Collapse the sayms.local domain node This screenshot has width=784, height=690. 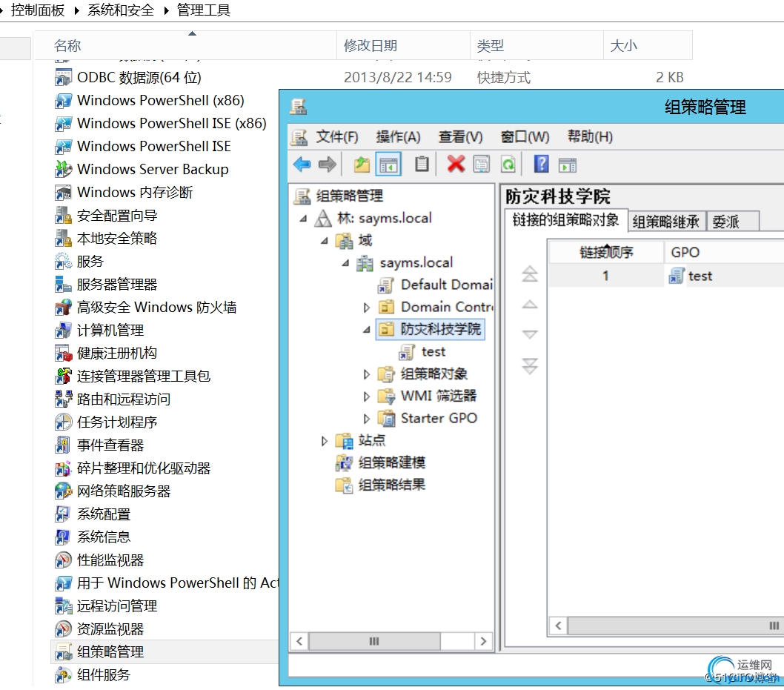coord(345,262)
